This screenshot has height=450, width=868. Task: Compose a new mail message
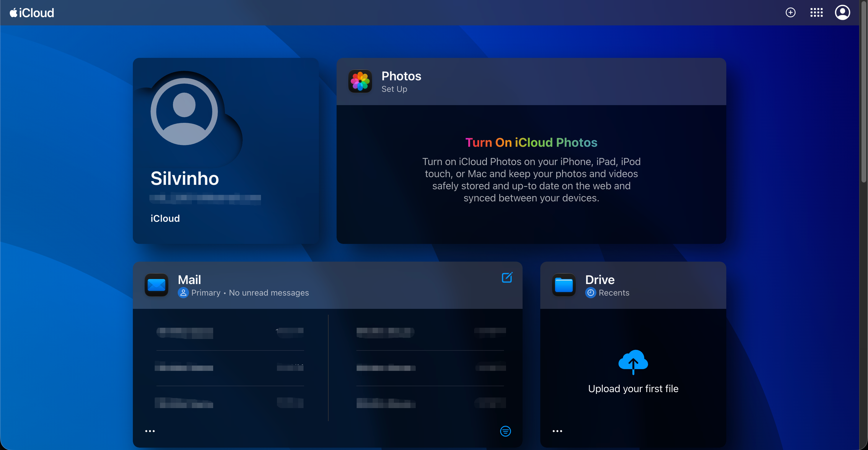[x=507, y=278]
